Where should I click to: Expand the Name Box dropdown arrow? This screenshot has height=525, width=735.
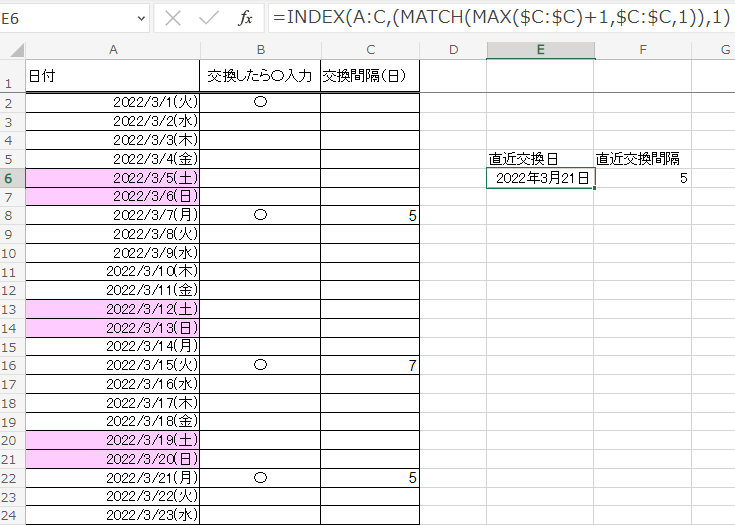tap(135, 18)
